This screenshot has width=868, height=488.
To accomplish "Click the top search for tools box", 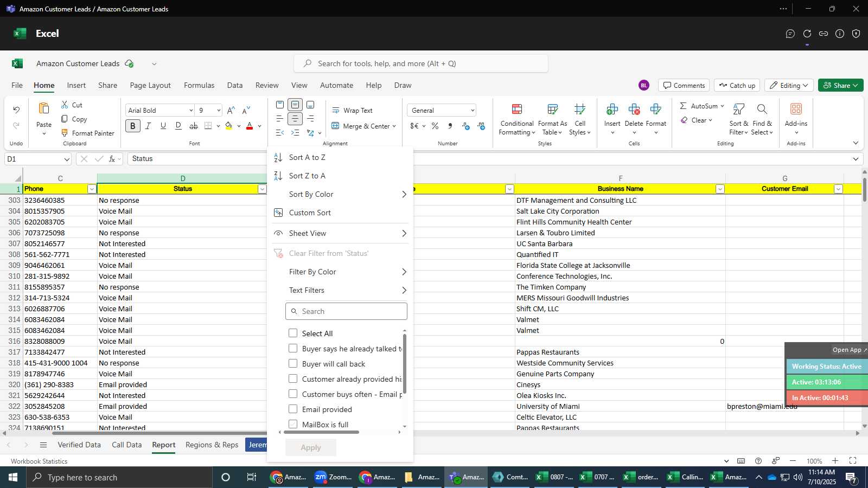I will coord(421,63).
